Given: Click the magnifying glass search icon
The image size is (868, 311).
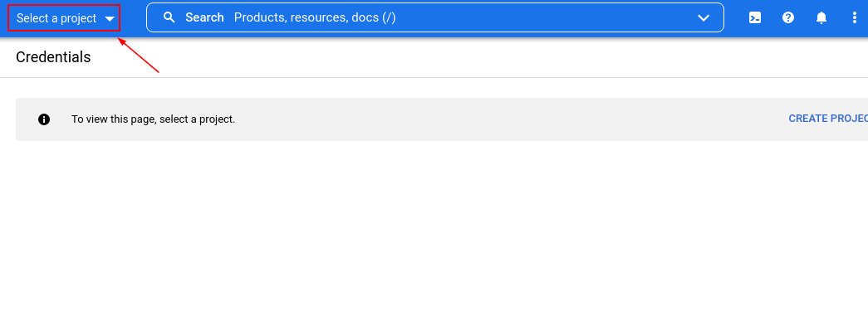Looking at the screenshot, I should coord(169,17).
